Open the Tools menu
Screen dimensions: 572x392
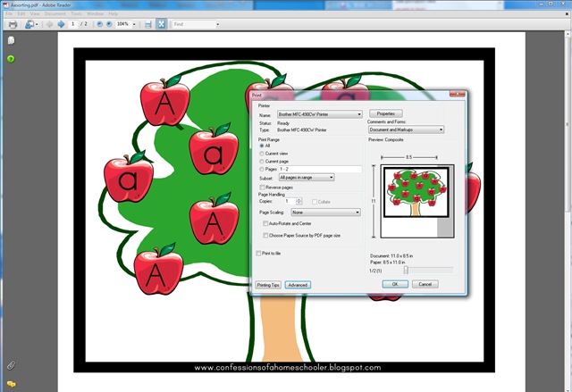coord(76,14)
